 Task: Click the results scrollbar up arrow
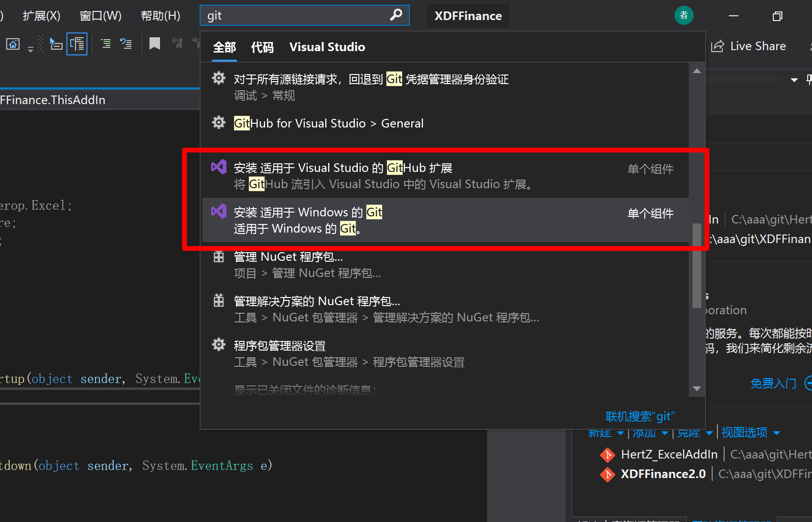pos(697,71)
